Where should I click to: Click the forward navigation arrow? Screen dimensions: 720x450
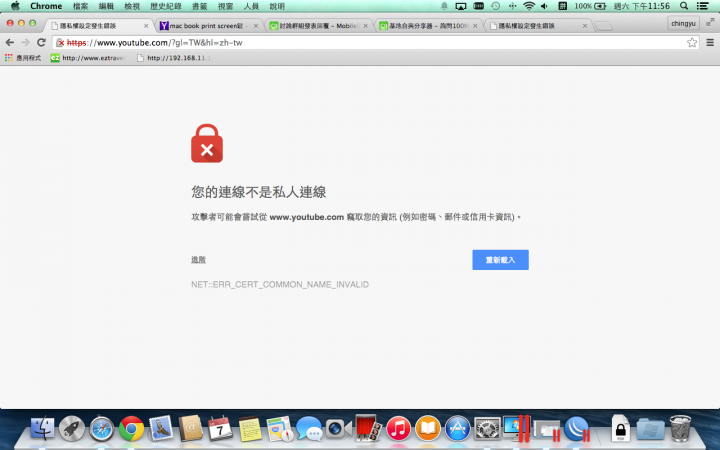tap(25, 43)
